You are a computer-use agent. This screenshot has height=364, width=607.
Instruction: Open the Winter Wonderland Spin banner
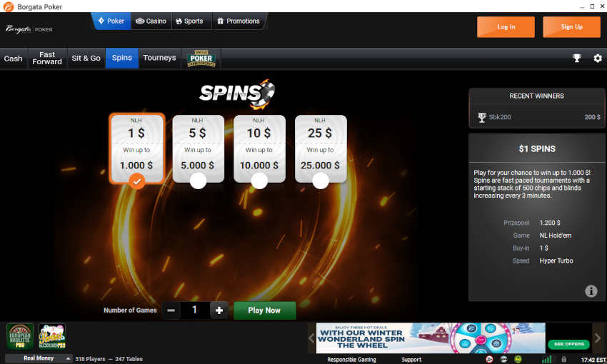431,338
